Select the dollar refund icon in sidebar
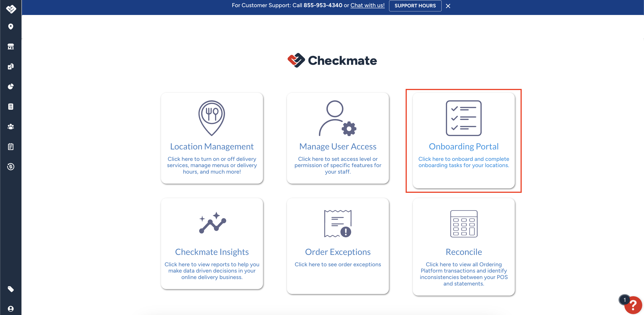Screen dimensions: 644x315 [x=11, y=167]
